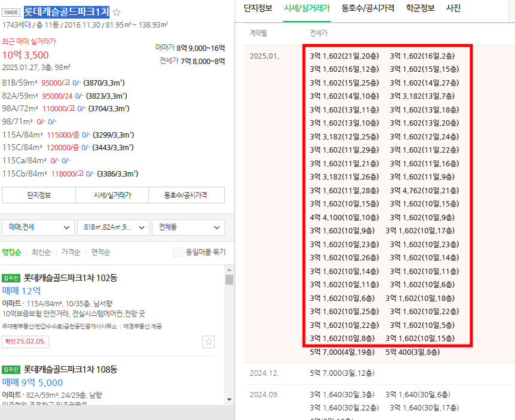Select the 115Ca/84m² size row
This screenshot has height=420, width=515.
36,161
